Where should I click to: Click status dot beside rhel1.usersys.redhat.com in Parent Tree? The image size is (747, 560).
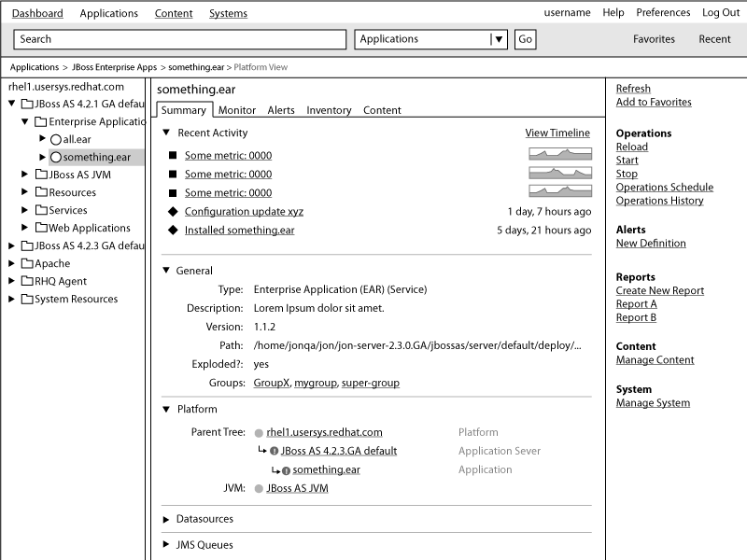pos(259,433)
